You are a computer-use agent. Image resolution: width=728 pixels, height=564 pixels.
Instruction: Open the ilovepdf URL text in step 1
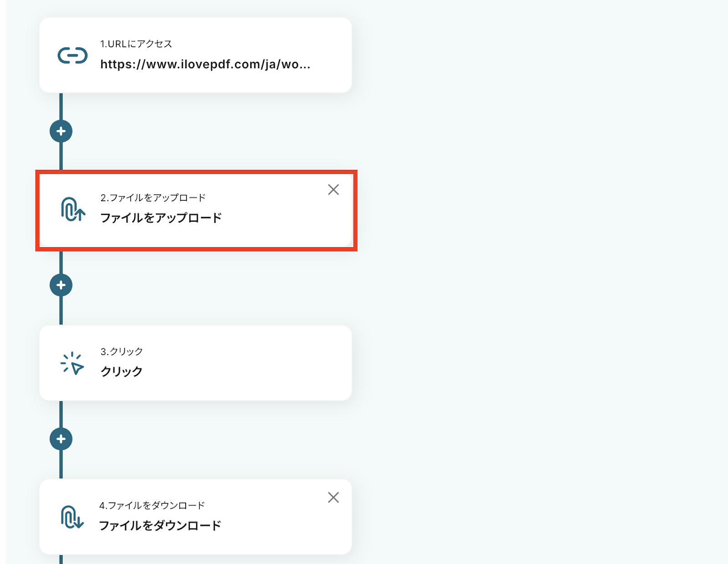click(205, 65)
